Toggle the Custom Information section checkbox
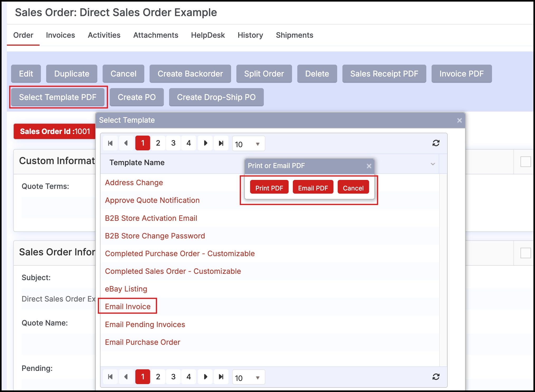The image size is (535, 392). [526, 162]
